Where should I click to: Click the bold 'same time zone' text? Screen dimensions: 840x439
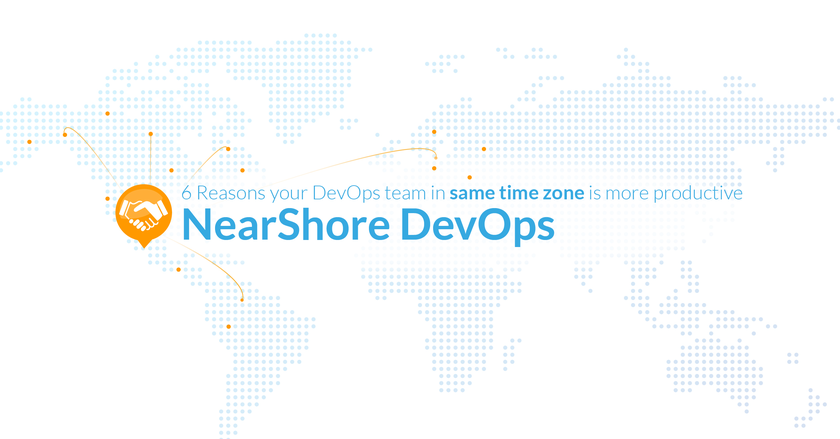click(517, 193)
